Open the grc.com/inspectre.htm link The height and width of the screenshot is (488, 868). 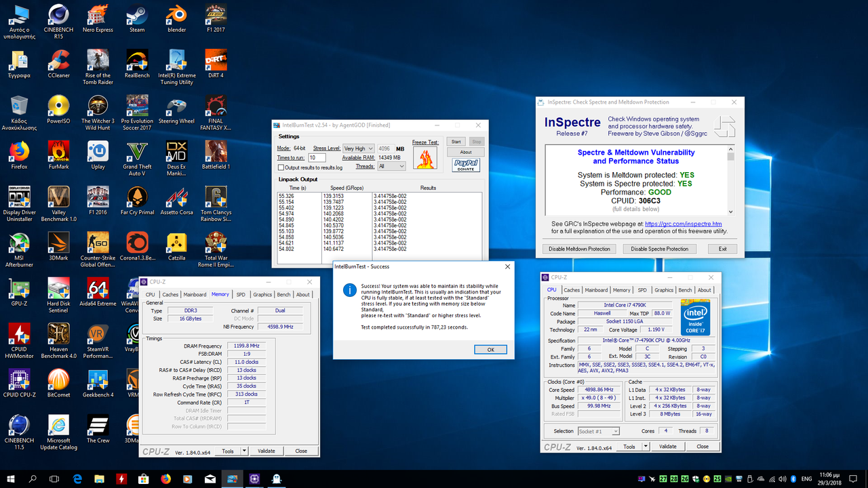(x=683, y=224)
